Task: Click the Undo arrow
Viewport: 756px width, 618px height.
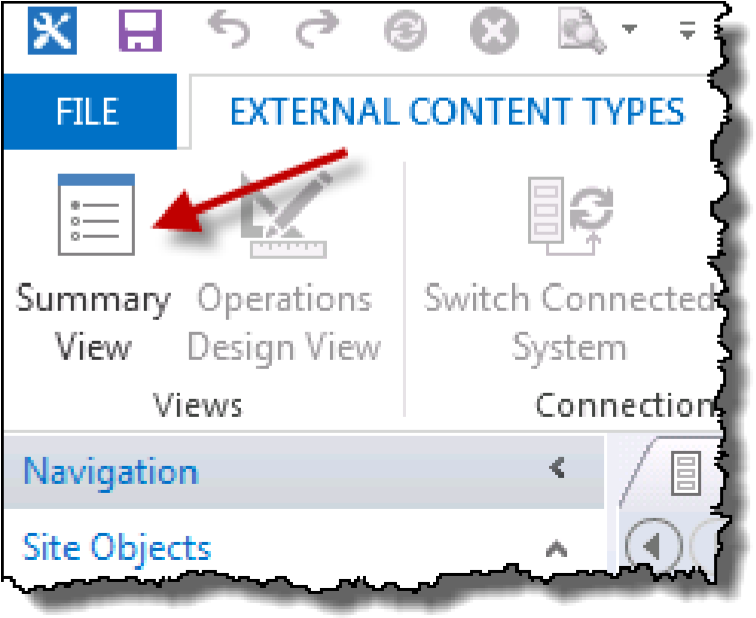Action: coord(229,30)
